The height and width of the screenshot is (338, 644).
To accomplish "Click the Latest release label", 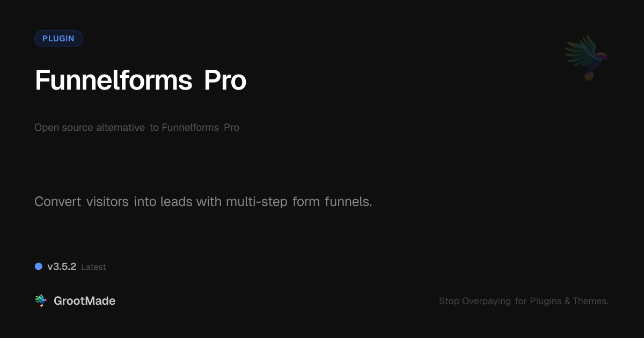I will (93, 267).
